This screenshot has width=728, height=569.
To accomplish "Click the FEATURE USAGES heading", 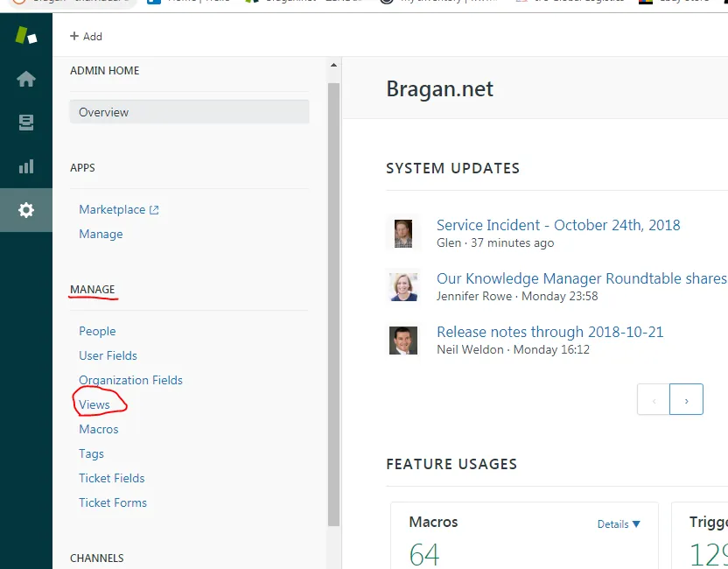I will [451, 464].
